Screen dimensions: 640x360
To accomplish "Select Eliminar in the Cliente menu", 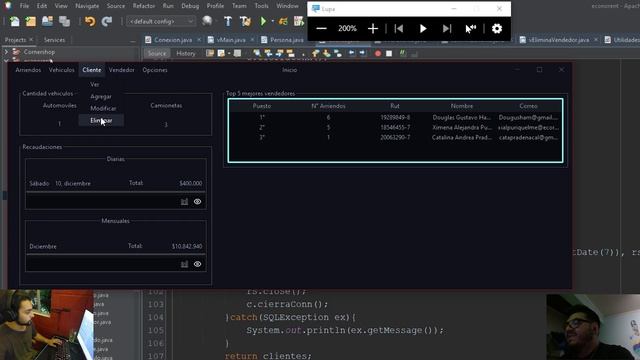I will [101, 120].
